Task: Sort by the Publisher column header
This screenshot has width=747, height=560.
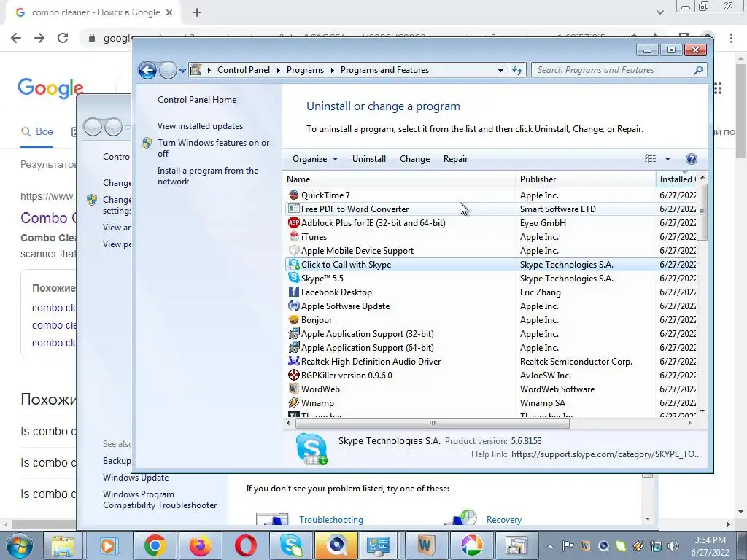Action: pyautogui.click(x=585, y=179)
